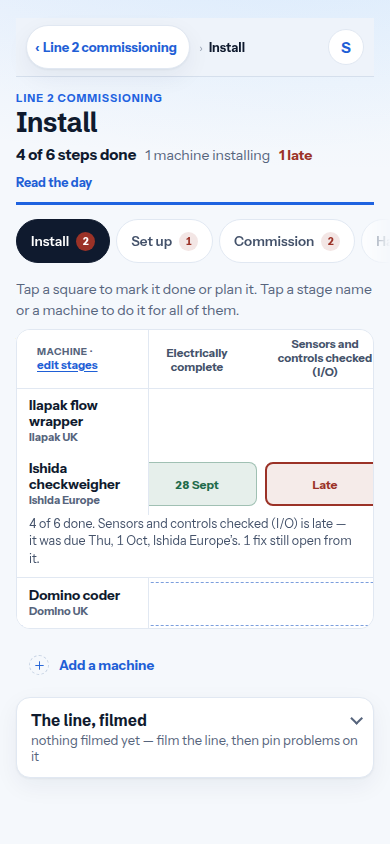This screenshot has height=844, width=390.
Task: Click the red 2 badge on Install tab
Action: pos(86,242)
